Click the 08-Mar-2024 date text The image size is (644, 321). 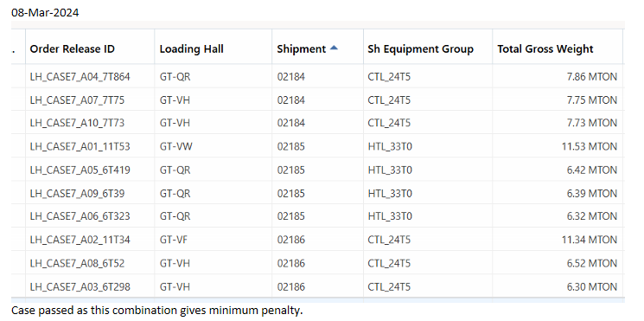pos(45,13)
